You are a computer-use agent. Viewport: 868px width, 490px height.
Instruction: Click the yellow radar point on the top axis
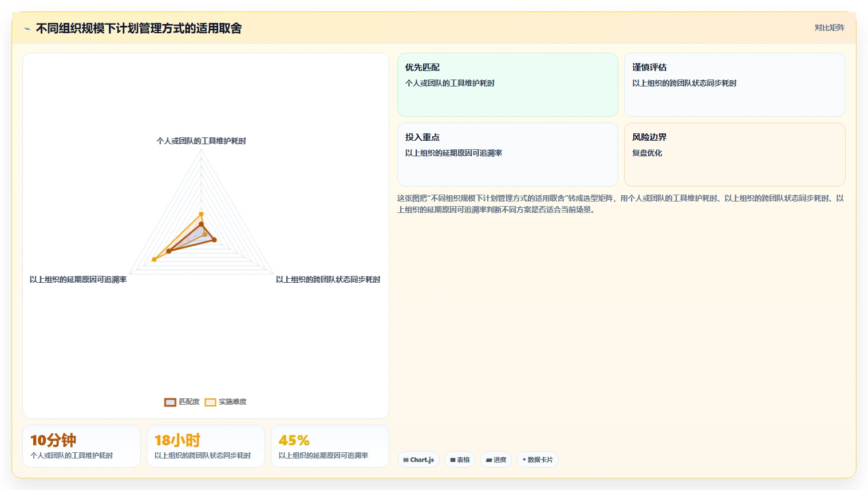(201, 214)
